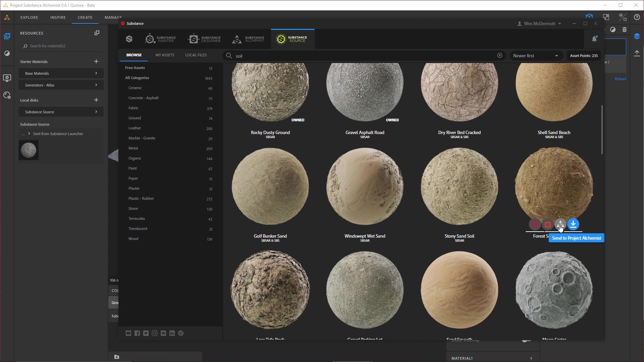The height and width of the screenshot is (362, 644).
Task: Filter by the Terracotta category
Action: click(x=137, y=219)
